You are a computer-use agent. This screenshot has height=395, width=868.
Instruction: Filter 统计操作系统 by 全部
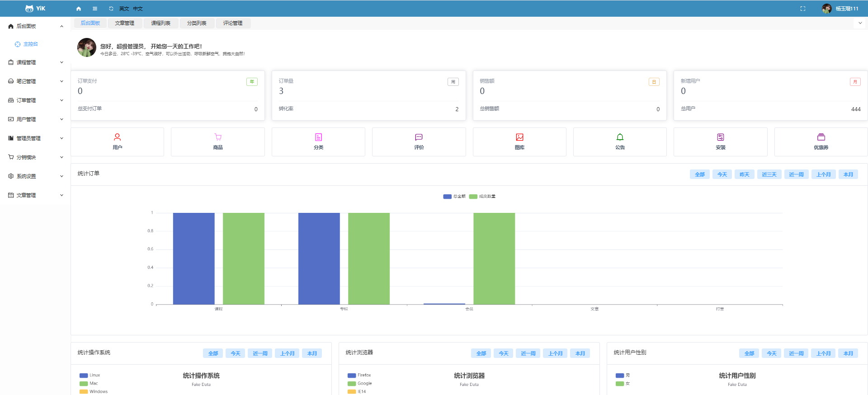pyautogui.click(x=213, y=353)
